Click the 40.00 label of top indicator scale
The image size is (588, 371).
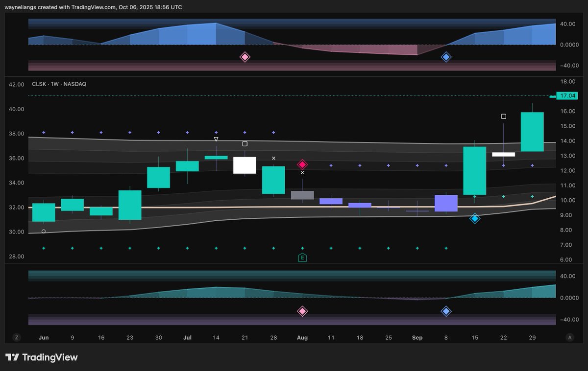click(568, 23)
